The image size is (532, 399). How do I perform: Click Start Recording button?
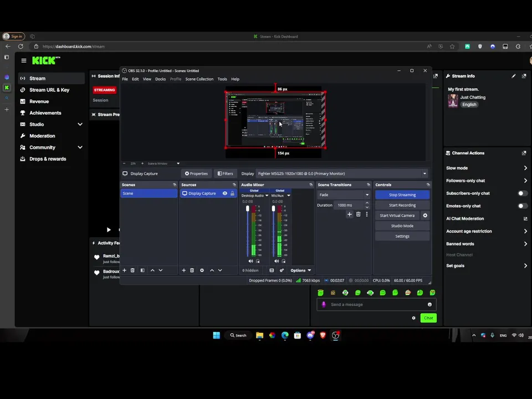click(402, 205)
